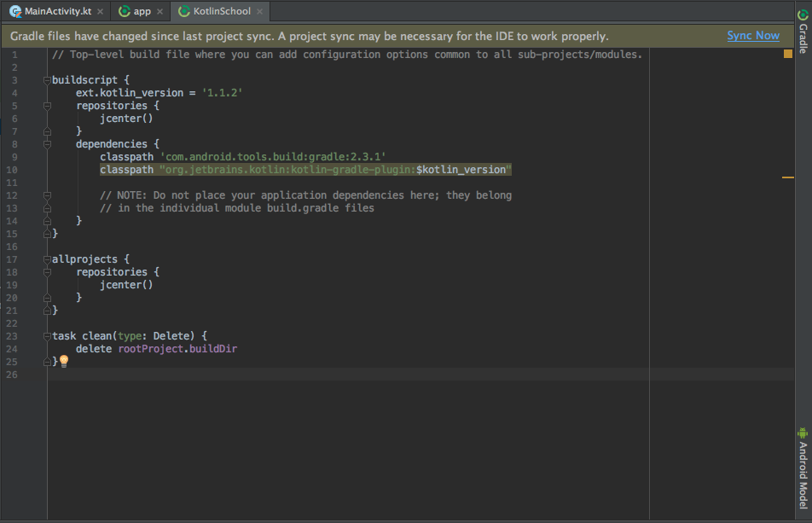Screen dimensions: 812x523
Task: Close the app tab
Action: 160,11
